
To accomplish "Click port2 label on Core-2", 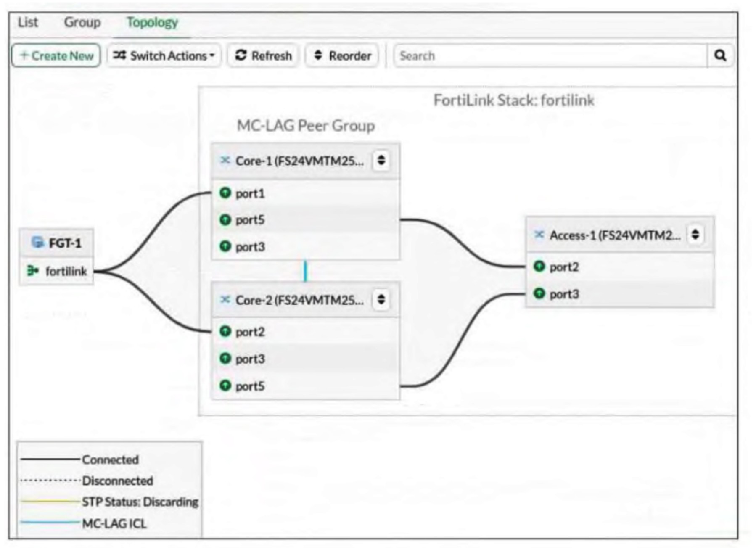I will [250, 332].
